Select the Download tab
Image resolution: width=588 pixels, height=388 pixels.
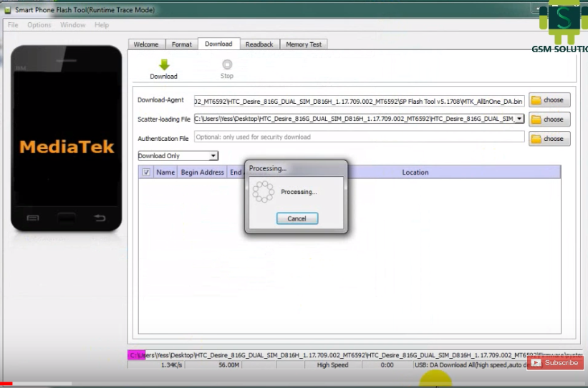pyautogui.click(x=218, y=44)
